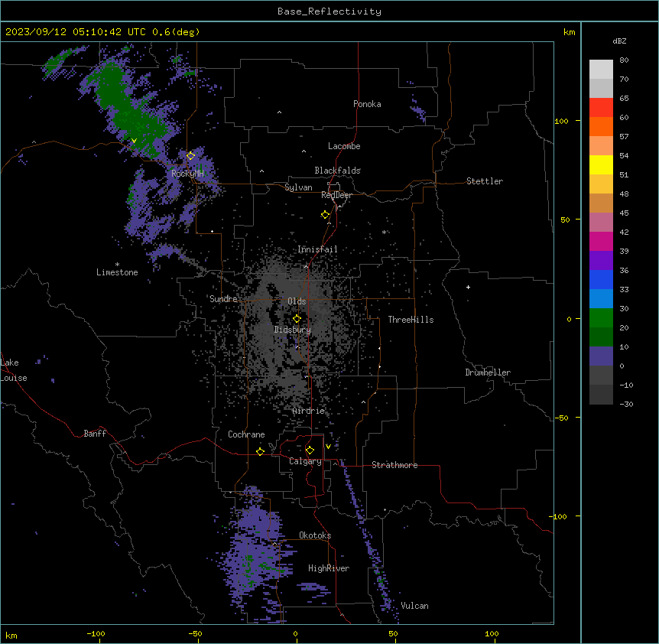659x644 pixels.
Task: Select the yellow diamond marker below RedDeer
Action: [x=325, y=215]
